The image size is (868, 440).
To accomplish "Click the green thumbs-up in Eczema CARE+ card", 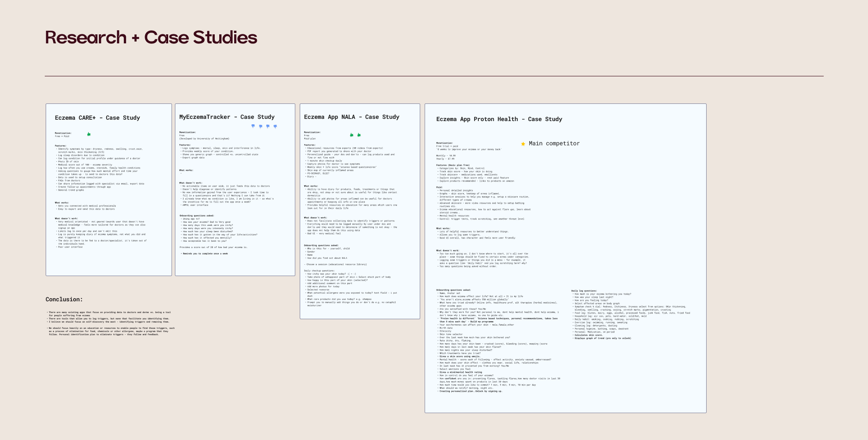I will click(89, 134).
